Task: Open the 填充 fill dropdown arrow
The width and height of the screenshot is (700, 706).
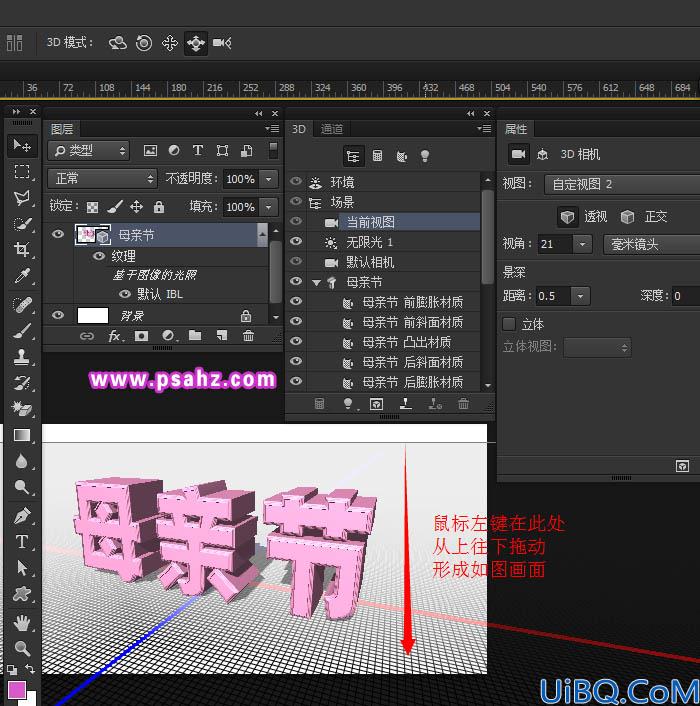Action: [x=269, y=207]
